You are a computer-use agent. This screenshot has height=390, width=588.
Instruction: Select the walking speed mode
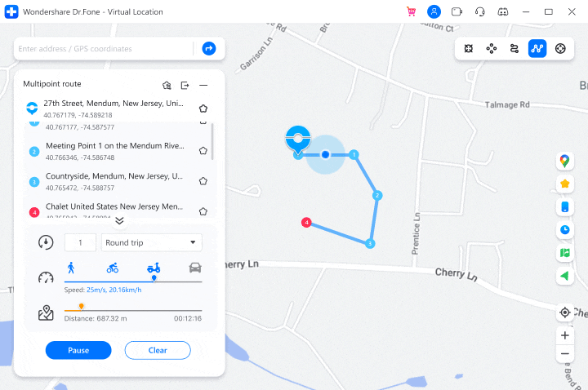[71, 268]
